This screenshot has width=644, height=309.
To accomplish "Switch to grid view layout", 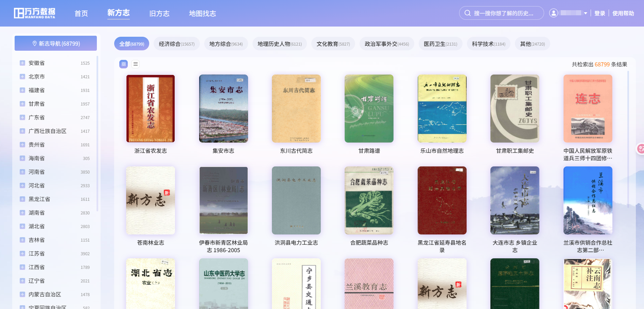I will click(x=124, y=64).
